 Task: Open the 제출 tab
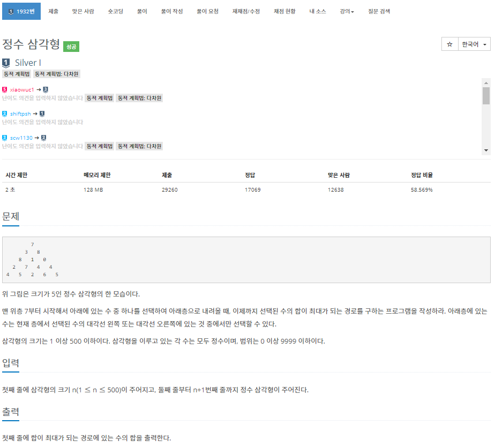(x=54, y=11)
